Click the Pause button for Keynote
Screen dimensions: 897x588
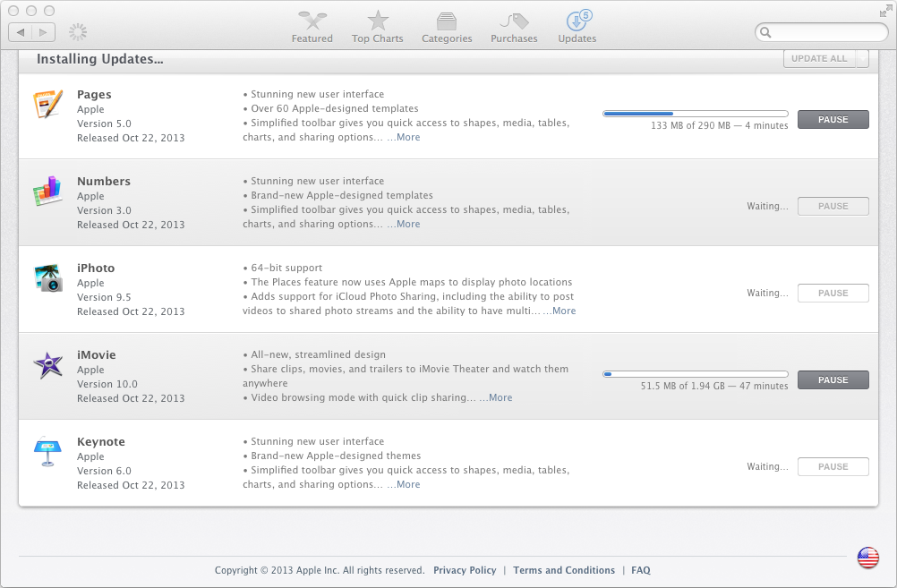(x=833, y=467)
